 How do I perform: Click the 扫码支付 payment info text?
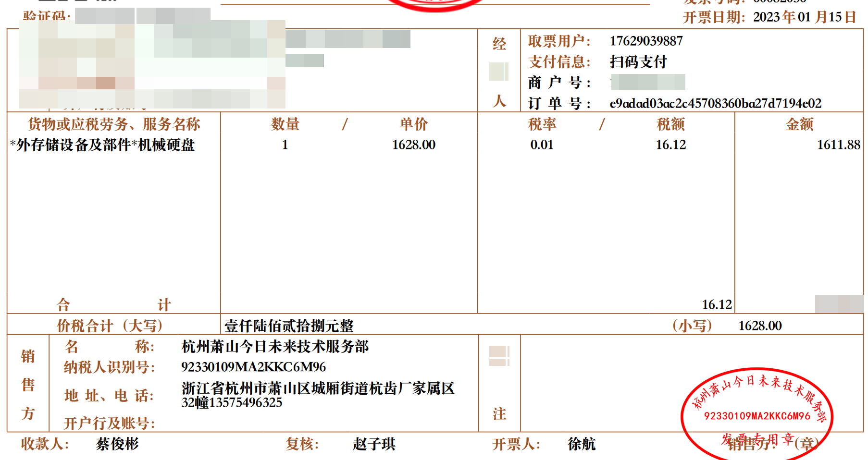pyautogui.click(x=638, y=62)
